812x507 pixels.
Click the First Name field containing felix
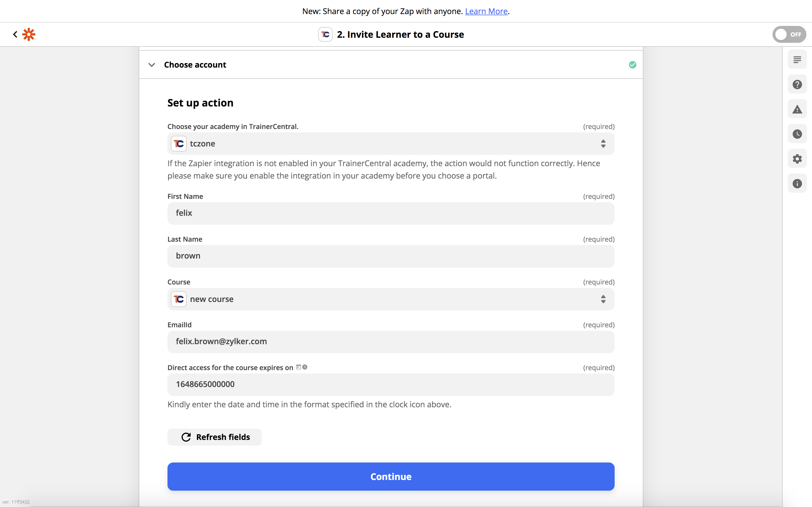pyautogui.click(x=390, y=213)
